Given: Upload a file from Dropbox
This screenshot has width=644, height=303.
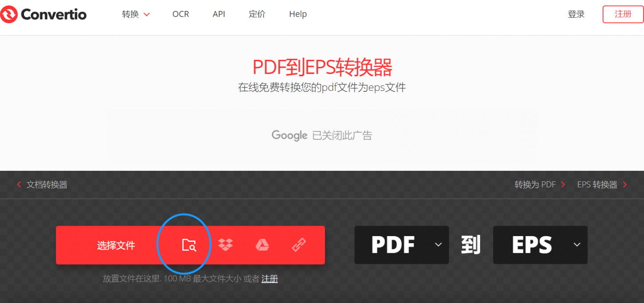Looking at the screenshot, I should 226,245.
